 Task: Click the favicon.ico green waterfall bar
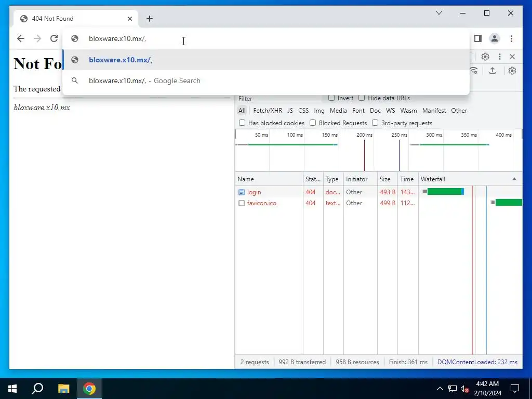pos(509,203)
